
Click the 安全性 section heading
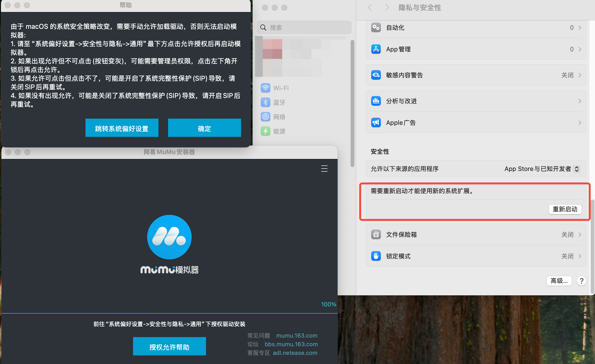click(380, 152)
